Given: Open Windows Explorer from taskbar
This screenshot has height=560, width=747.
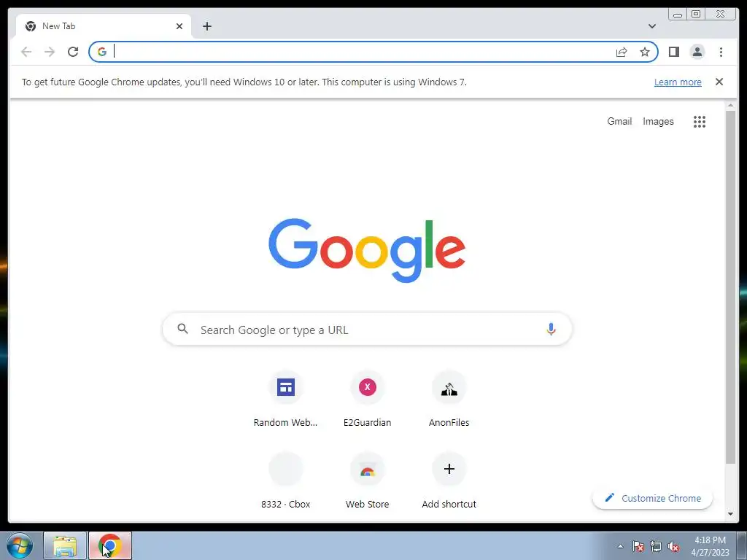Looking at the screenshot, I should (x=65, y=545).
